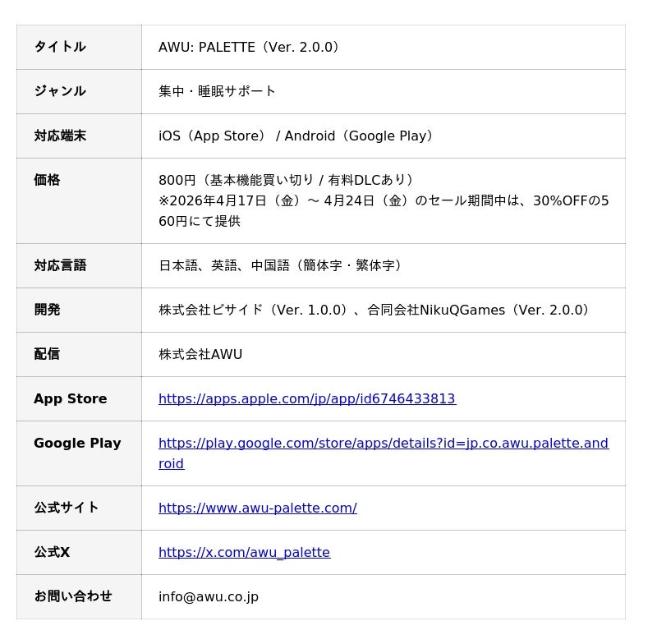This screenshot has width=657, height=644.
Task: Click the publisher value 株式会社AWU
Action: click(x=200, y=354)
